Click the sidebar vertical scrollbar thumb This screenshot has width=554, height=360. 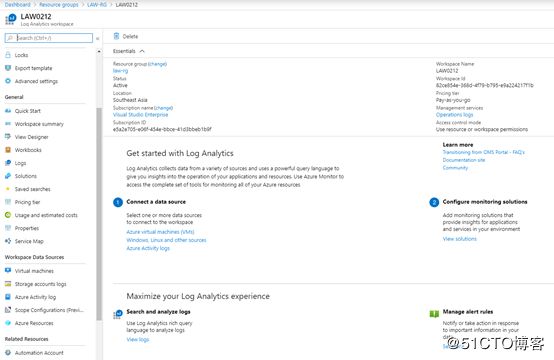(99, 214)
